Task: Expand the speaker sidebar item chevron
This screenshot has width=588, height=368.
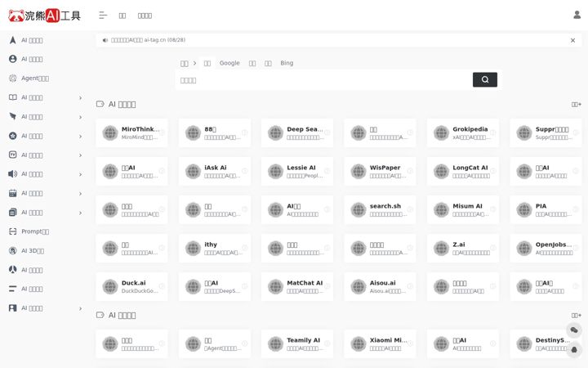Action: click(80, 174)
